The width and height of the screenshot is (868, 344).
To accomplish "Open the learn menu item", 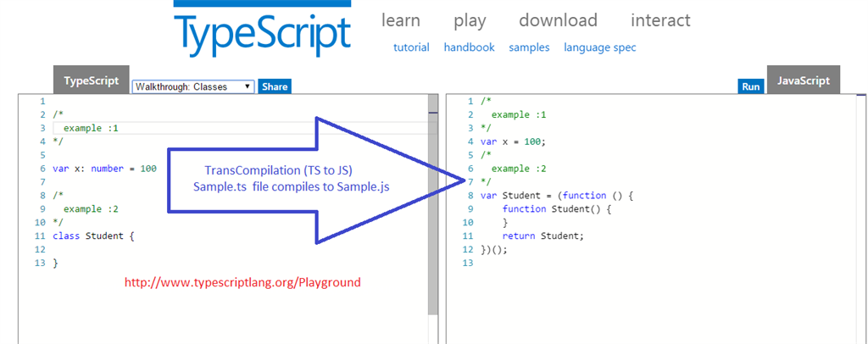I will pos(401,20).
